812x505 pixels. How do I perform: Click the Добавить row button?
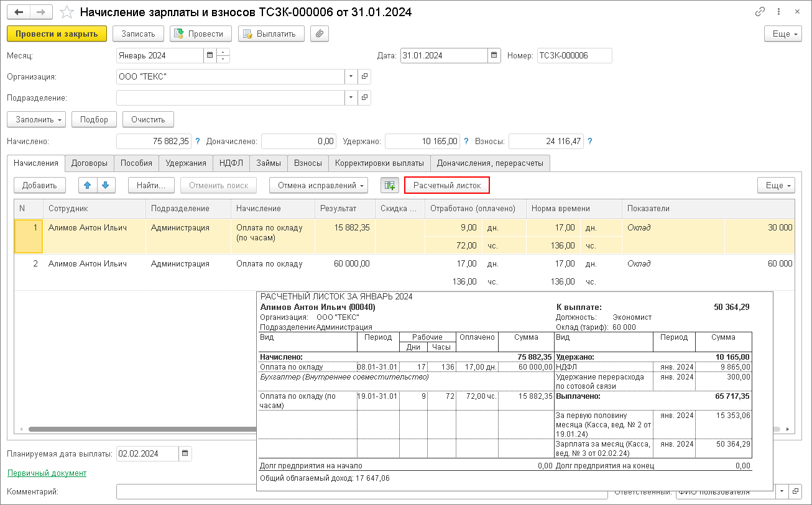pos(40,185)
